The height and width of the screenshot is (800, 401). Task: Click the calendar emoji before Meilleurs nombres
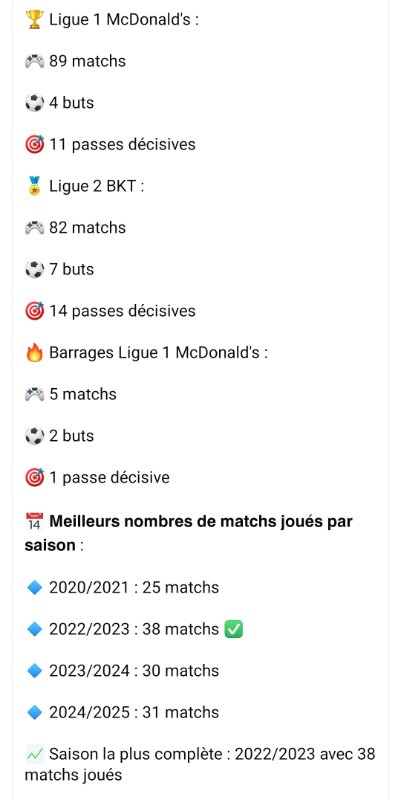(x=34, y=522)
